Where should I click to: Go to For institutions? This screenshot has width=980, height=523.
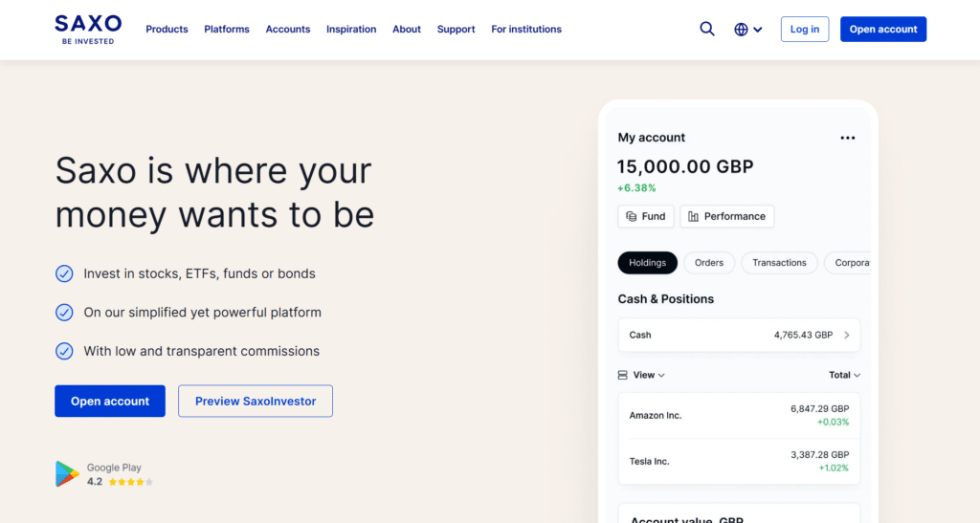(526, 30)
